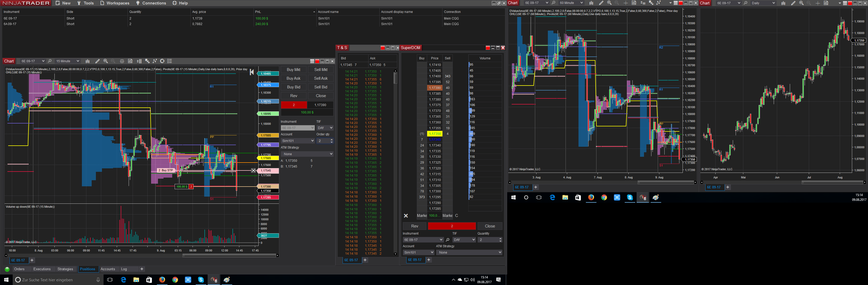This screenshot has width=868, height=285.
Task: Enable crosshair in the 15 Minute chart toolbar
Action: click(122, 61)
